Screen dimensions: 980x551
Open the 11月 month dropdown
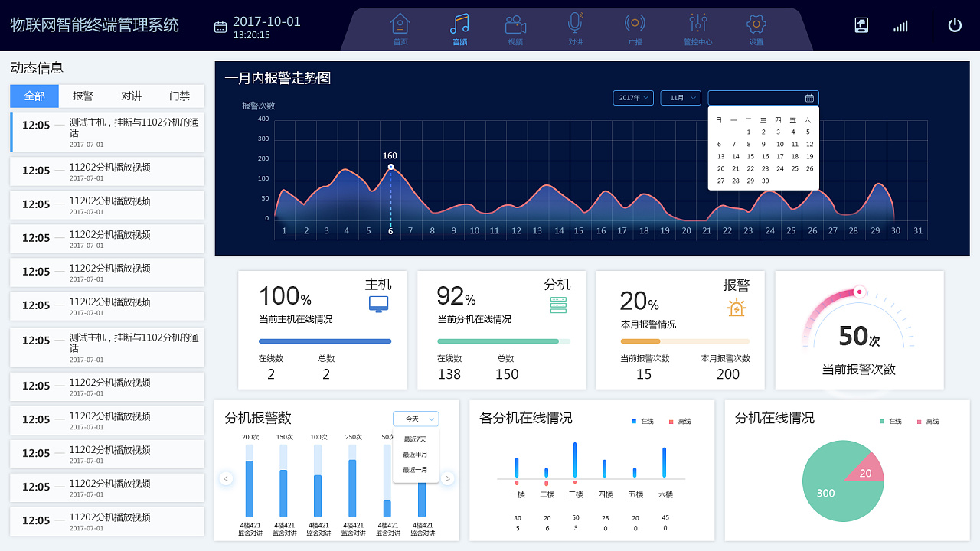(x=680, y=97)
